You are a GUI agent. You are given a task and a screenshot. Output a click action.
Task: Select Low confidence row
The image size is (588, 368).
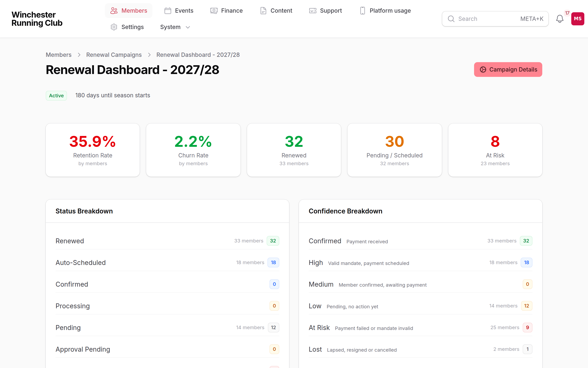click(420, 306)
